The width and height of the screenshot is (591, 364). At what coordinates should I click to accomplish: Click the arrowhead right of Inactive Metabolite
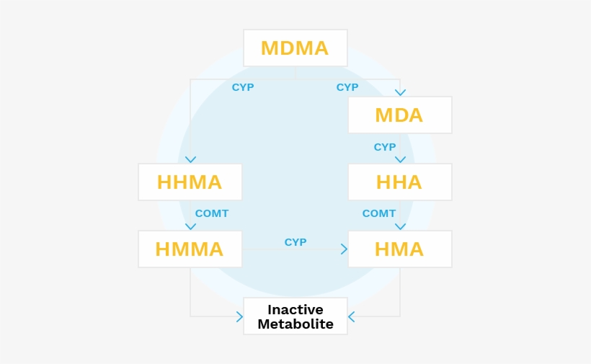pyautogui.click(x=352, y=316)
